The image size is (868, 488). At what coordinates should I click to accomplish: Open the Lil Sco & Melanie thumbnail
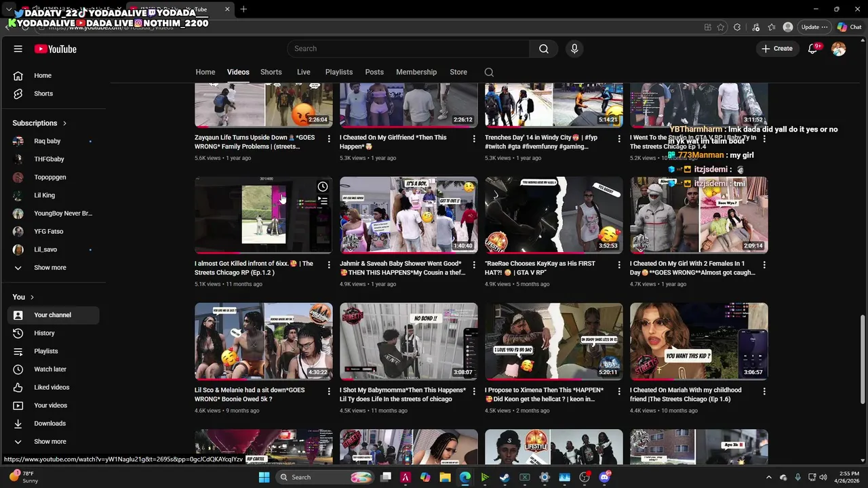[264, 342]
